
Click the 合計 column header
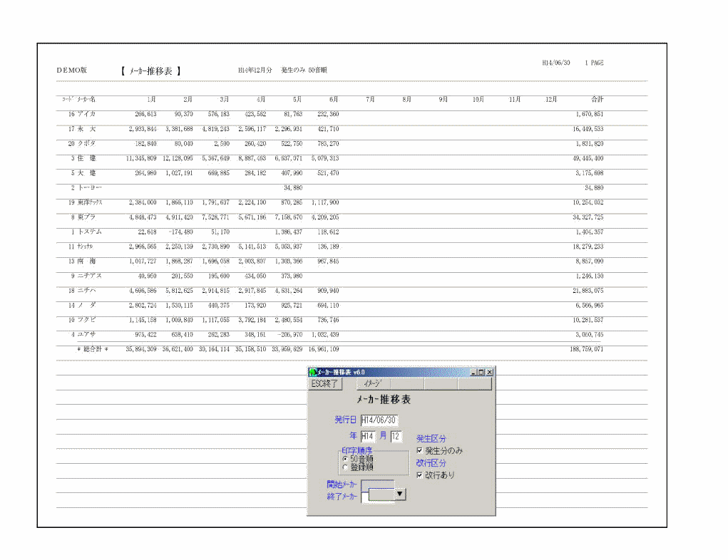[x=597, y=99]
